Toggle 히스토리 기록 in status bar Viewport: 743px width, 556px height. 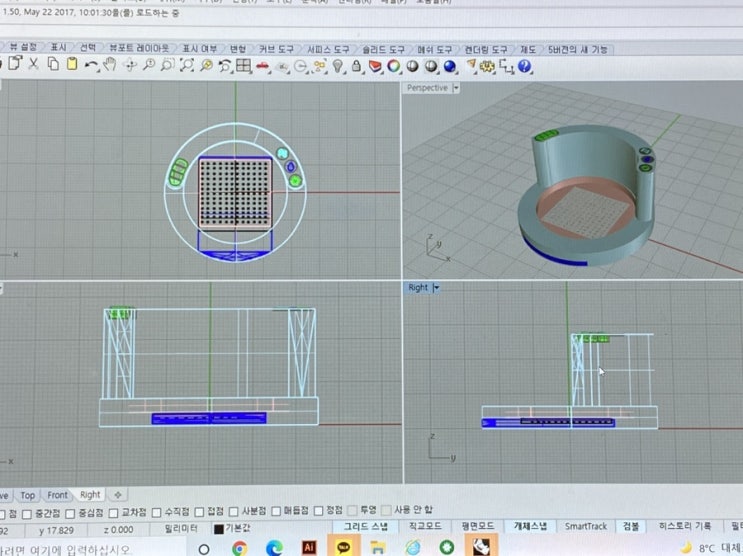point(685,526)
